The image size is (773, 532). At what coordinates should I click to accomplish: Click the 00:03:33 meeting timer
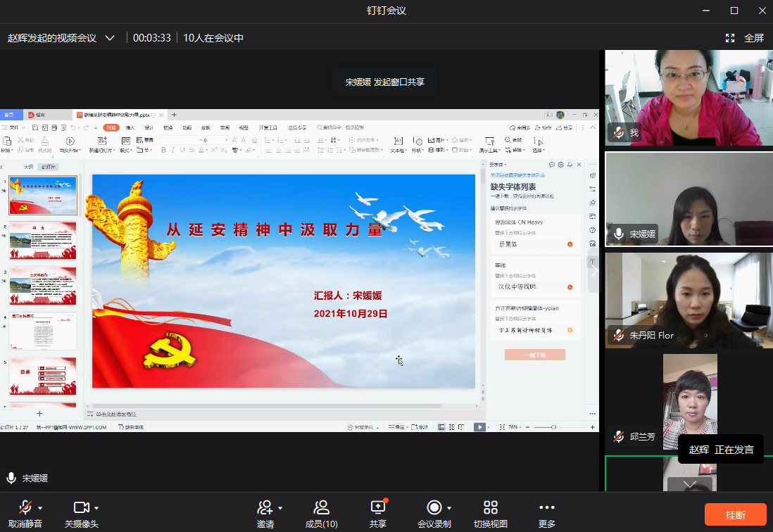pyautogui.click(x=152, y=38)
